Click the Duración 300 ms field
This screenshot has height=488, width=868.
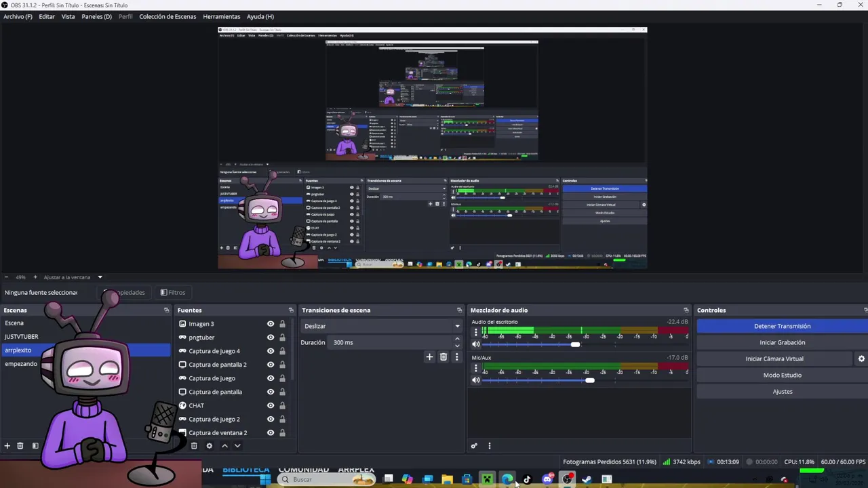pyautogui.click(x=391, y=342)
